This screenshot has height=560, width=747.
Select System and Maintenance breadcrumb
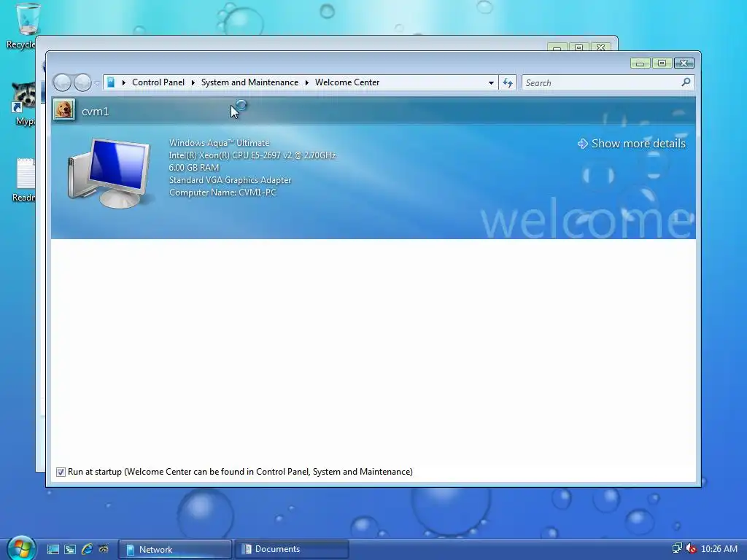point(249,82)
